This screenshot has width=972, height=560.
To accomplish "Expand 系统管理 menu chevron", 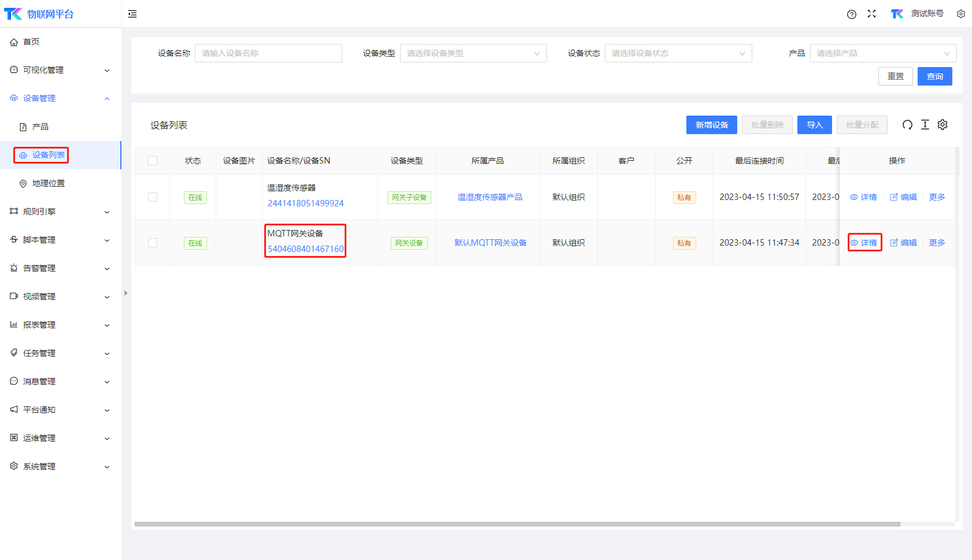I will pyautogui.click(x=107, y=467).
